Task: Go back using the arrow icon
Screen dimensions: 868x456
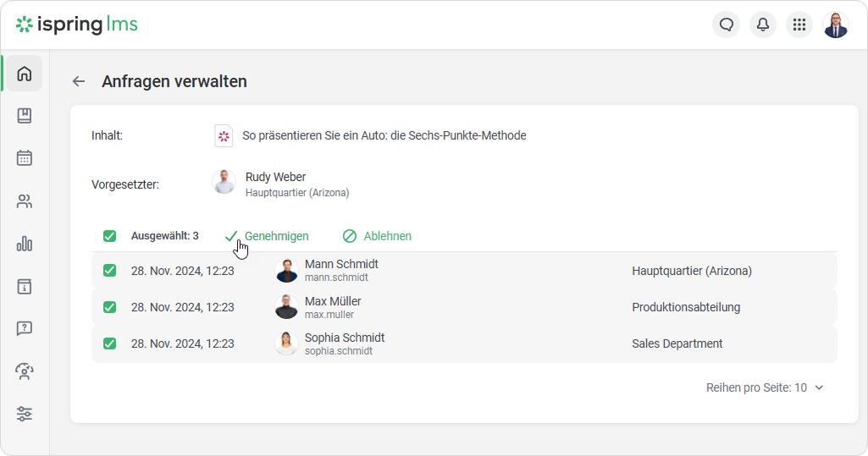Action: tap(79, 81)
